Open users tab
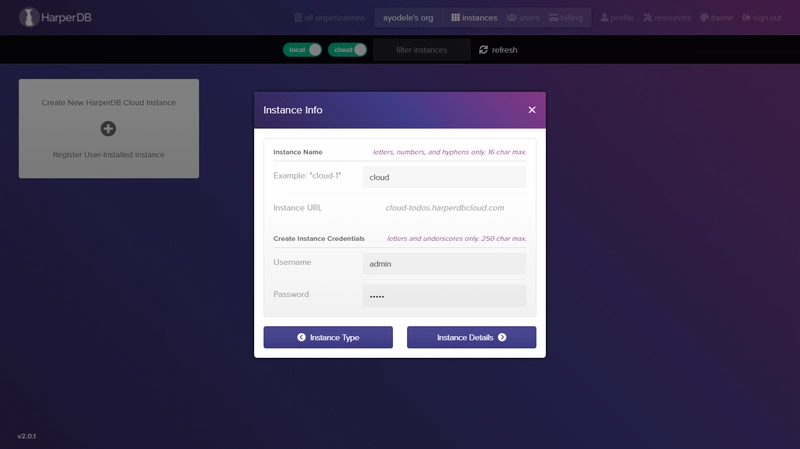This screenshot has width=800, height=449. (523, 18)
